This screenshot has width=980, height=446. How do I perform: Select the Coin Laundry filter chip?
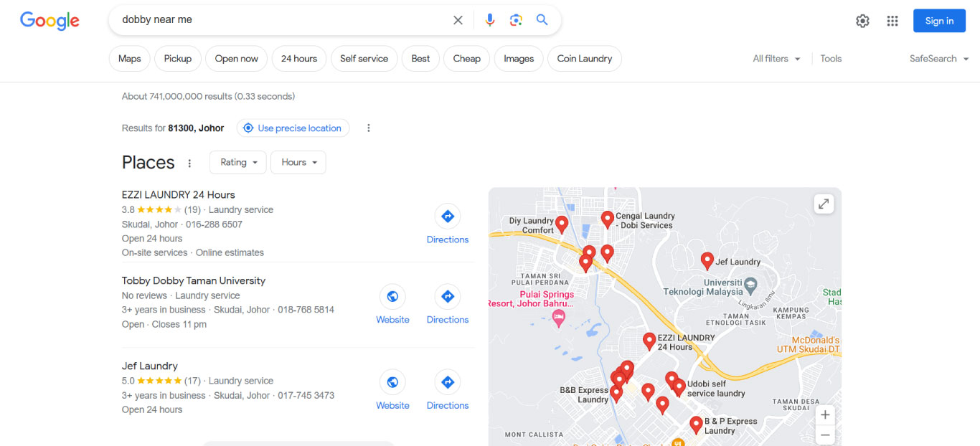point(585,59)
